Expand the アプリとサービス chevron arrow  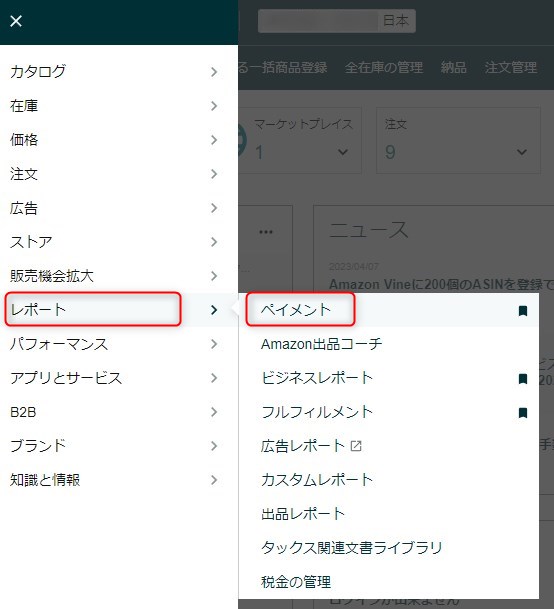coord(214,378)
